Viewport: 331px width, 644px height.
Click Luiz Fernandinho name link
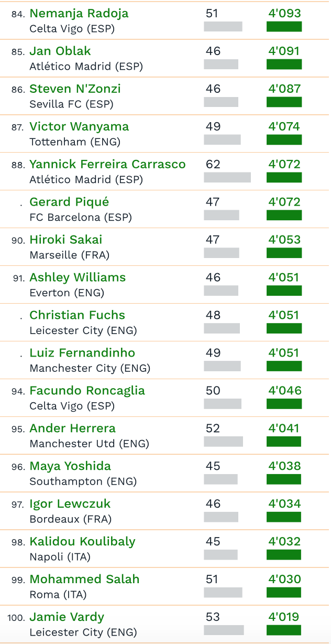coord(82,353)
